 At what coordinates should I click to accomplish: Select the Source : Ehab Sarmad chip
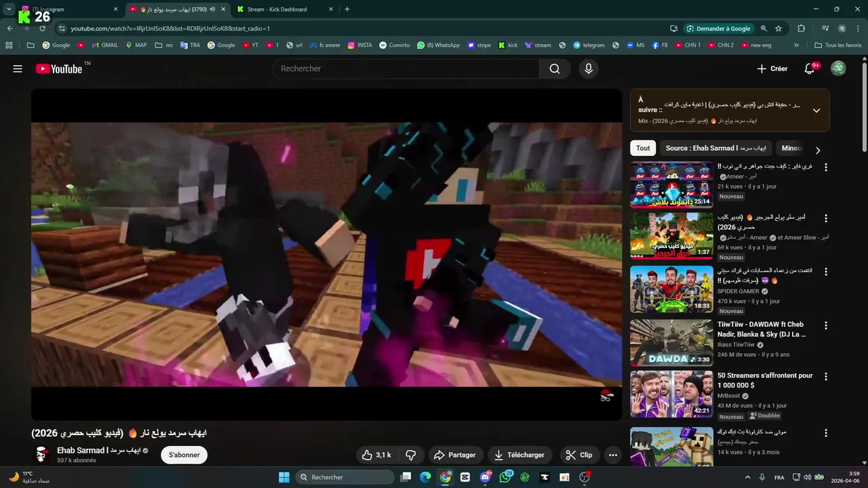(x=716, y=148)
